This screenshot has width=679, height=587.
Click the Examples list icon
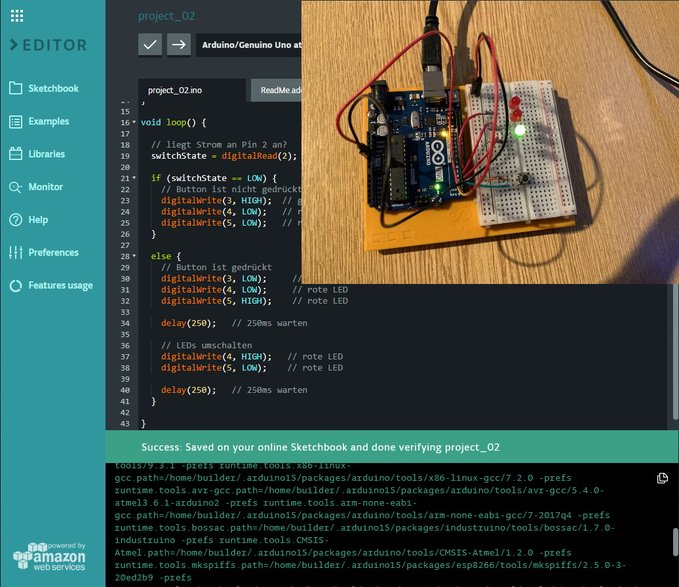16,122
